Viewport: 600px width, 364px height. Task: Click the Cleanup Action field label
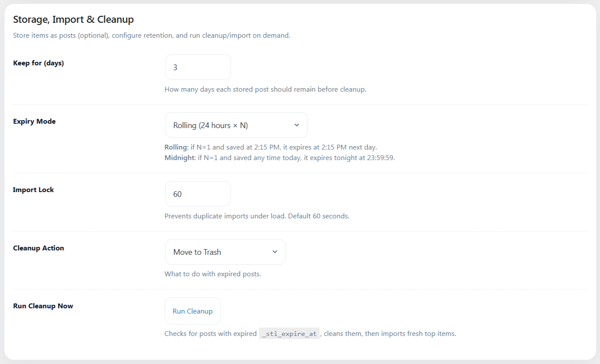click(x=39, y=248)
